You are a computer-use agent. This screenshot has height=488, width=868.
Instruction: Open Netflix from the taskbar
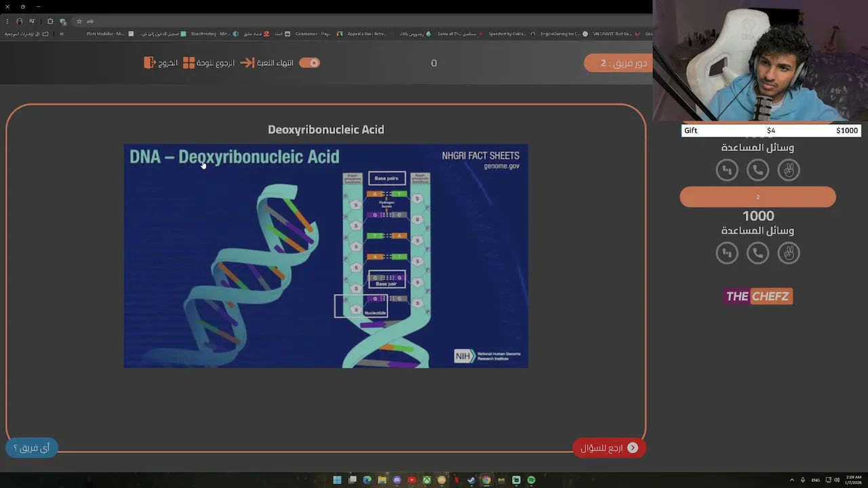456,480
